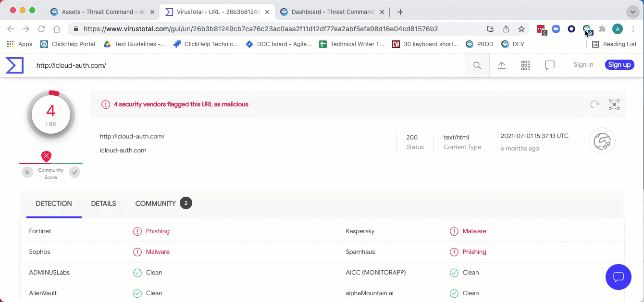Select the VirusTotal - URL browser tab
The width and height of the screenshot is (644, 302).
(217, 12)
